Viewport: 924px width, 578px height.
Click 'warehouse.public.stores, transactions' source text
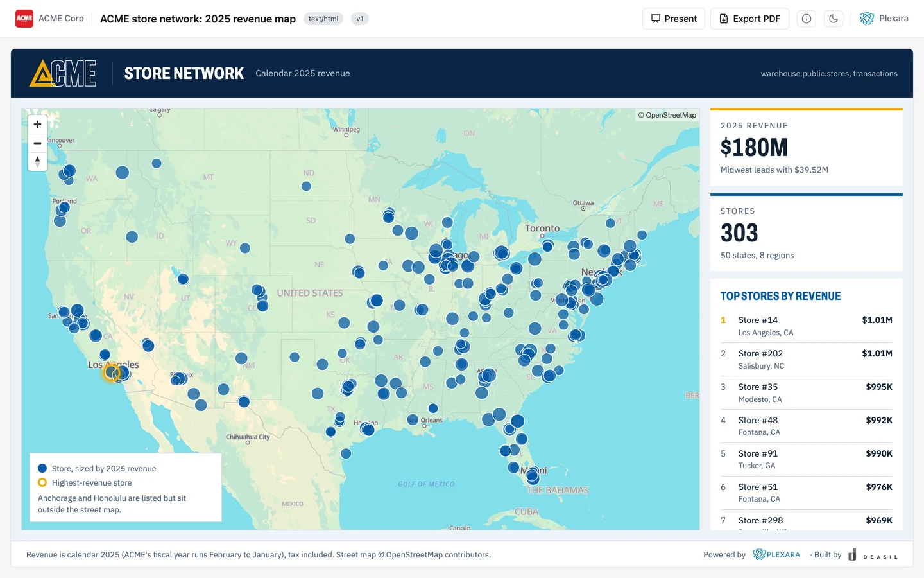[829, 74]
